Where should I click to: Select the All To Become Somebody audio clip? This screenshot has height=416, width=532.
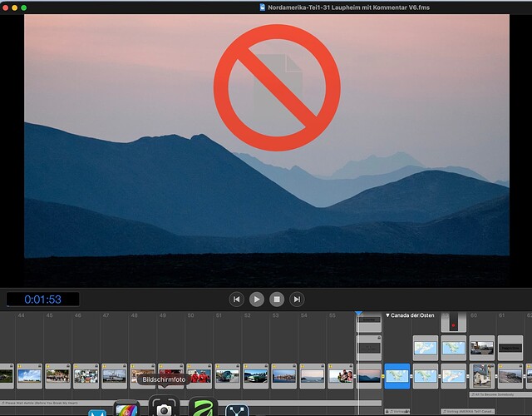pos(500,394)
